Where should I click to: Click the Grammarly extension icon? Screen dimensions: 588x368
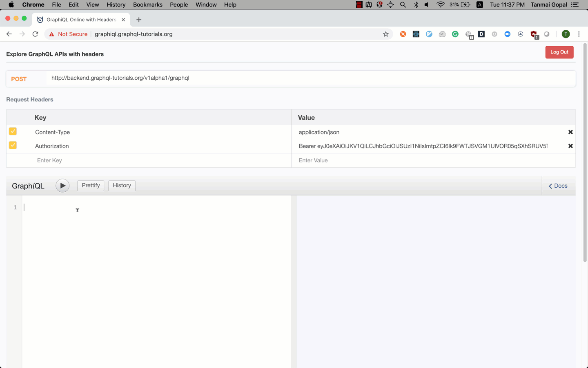point(455,34)
